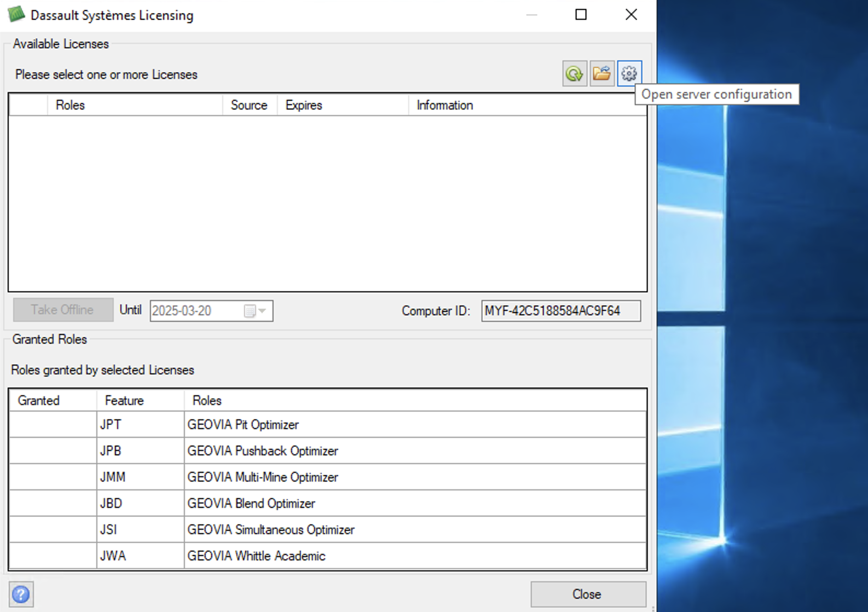Click the Feature column header
The image size is (868, 612).
pos(140,401)
